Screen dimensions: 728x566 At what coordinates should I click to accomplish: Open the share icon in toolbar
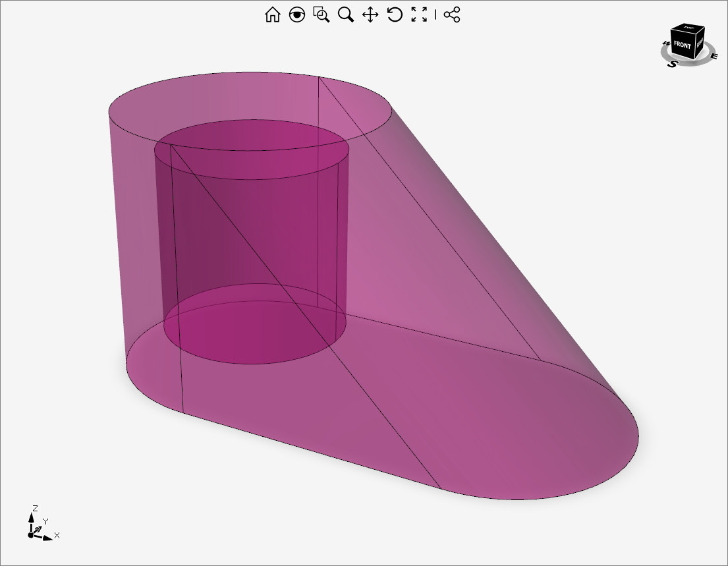click(x=452, y=14)
